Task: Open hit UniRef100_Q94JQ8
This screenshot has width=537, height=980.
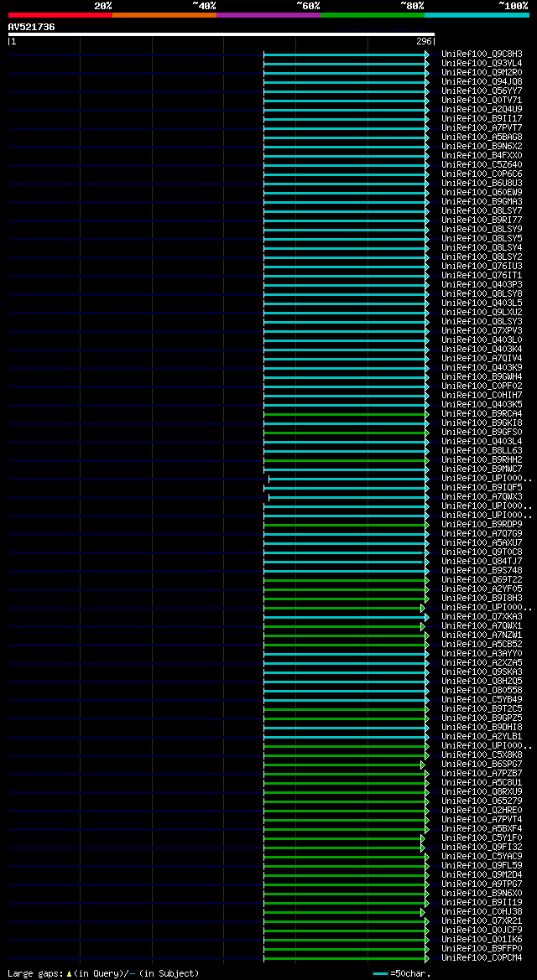Action: pyautogui.click(x=482, y=82)
